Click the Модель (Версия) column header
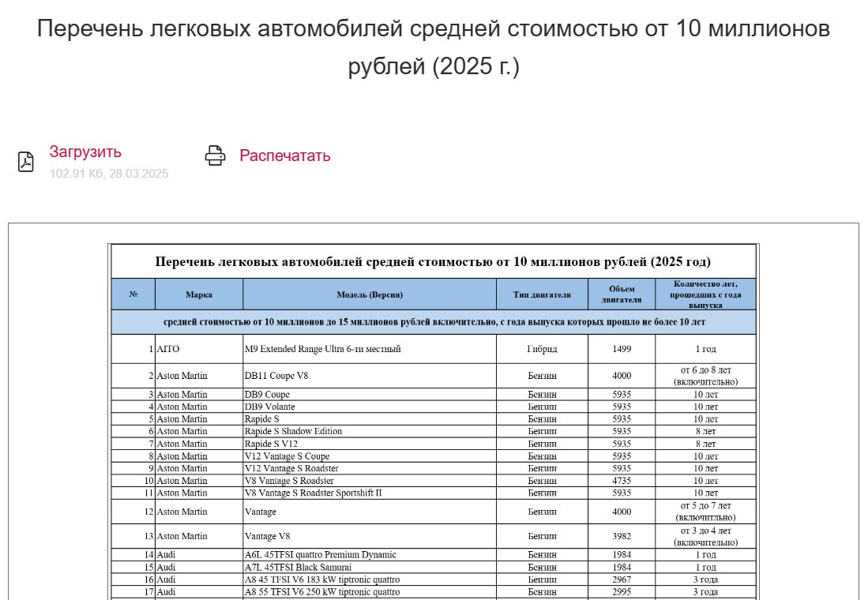Screen dimensions: 868x600 369,294
